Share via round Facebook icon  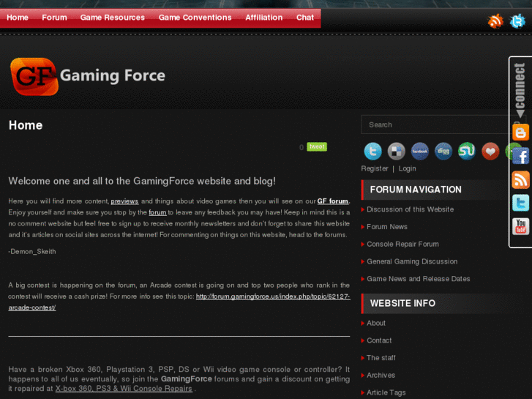click(x=420, y=151)
